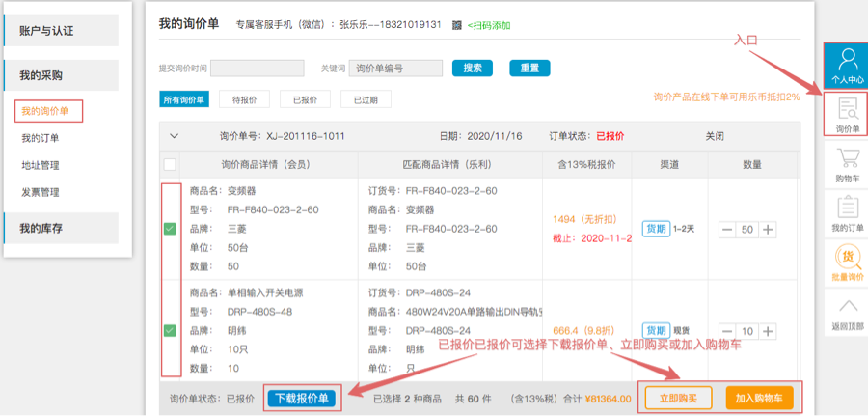Screen dimensions: 868x416
Task: Click the 关闭 link in inquiry header
Action: [x=714, y=136]
